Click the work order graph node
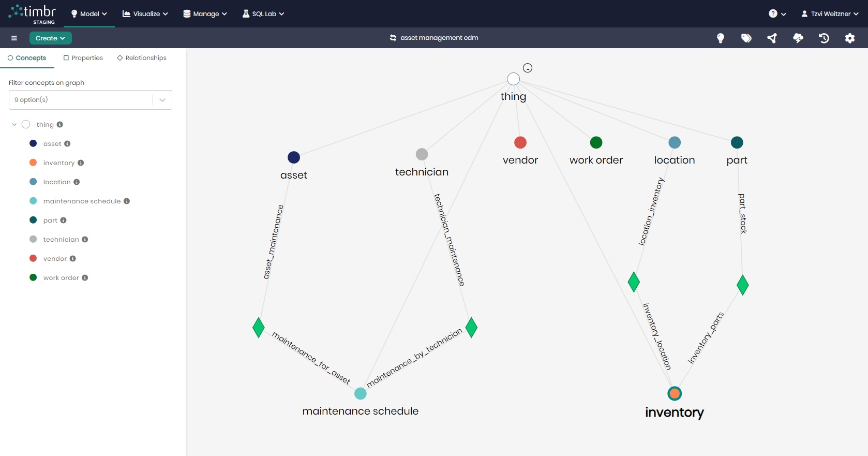The width and height of the screenshot is (868, 456). [596, 142]
